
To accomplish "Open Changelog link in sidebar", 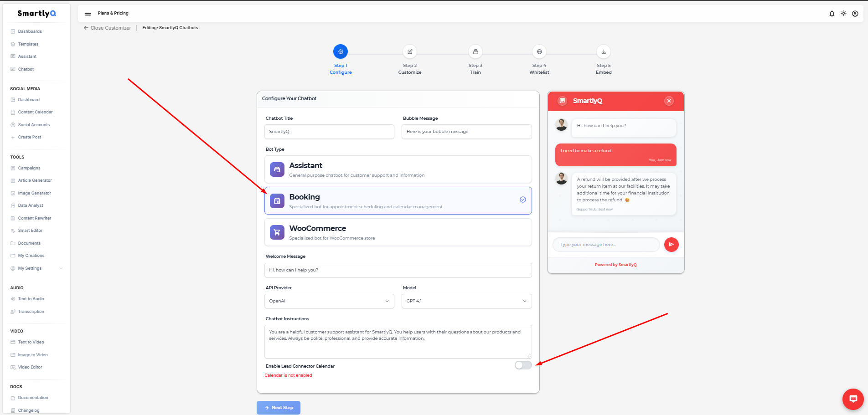I will (x=29, y=410).
